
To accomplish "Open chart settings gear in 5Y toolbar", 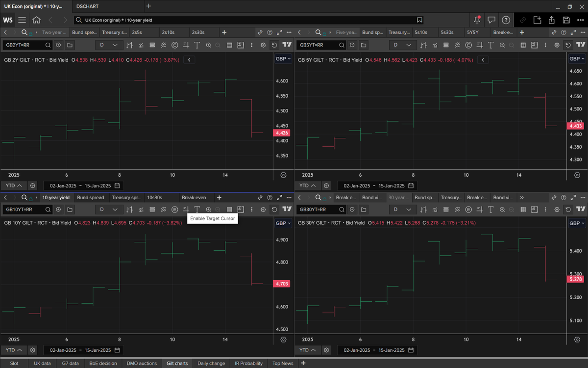I will coord(557,45).
